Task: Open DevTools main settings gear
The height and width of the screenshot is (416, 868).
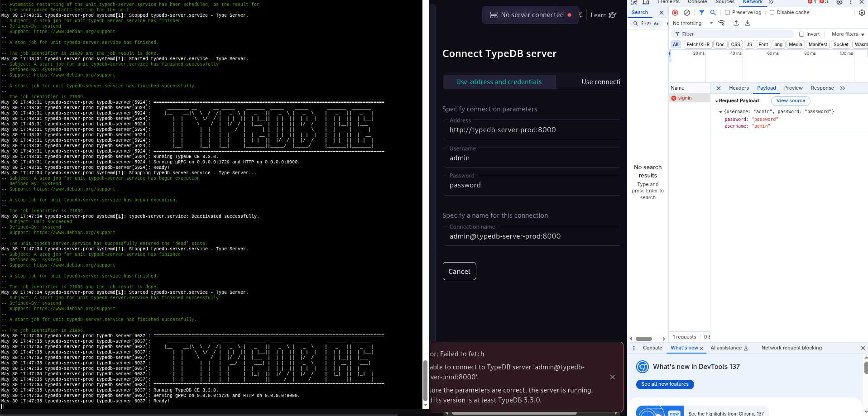Action: click(x=839, y=2)
